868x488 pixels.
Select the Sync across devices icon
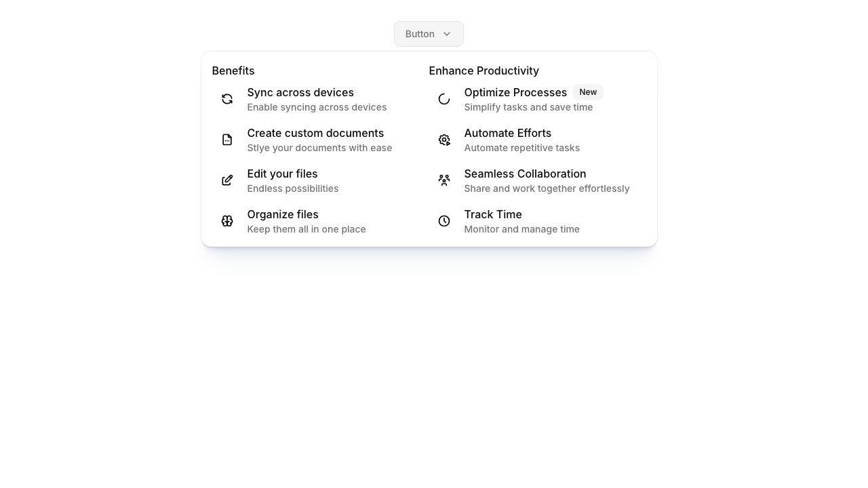[x=227, y=99]
